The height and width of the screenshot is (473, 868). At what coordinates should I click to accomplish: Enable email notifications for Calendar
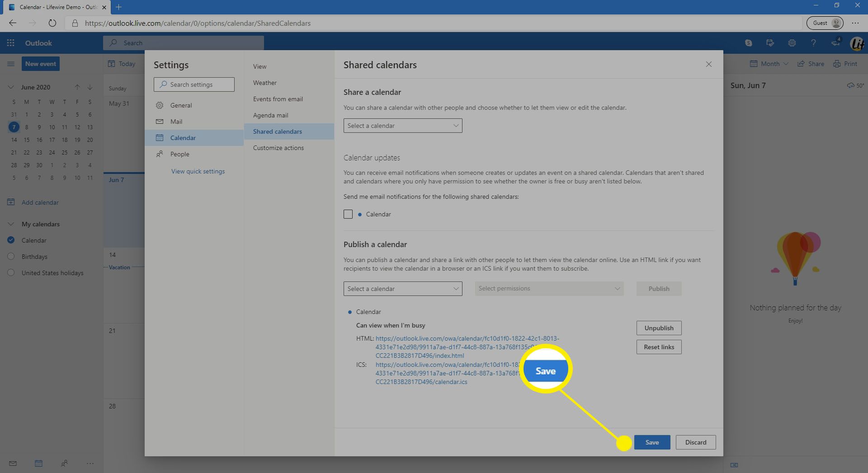click(348, 214)
